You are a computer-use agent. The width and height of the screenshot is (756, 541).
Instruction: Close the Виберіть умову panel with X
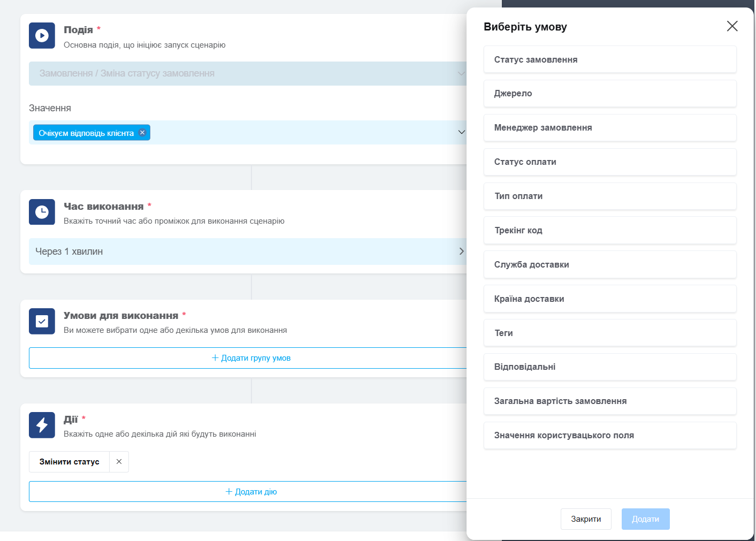(x=732, y=26)
